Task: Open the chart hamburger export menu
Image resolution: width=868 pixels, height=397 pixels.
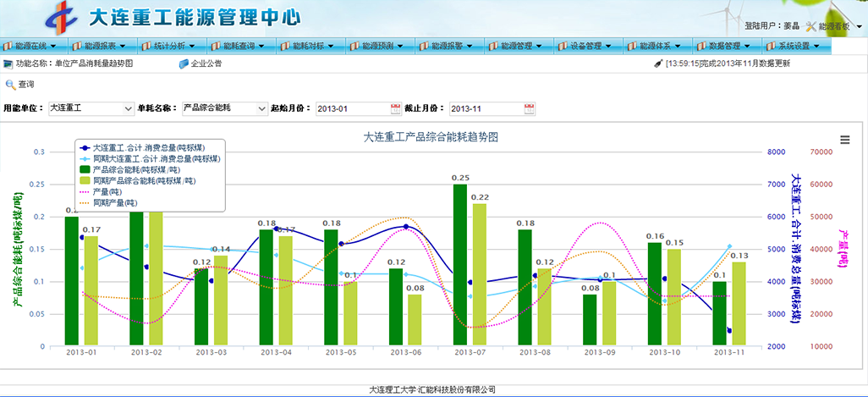Action: [844, 140]
